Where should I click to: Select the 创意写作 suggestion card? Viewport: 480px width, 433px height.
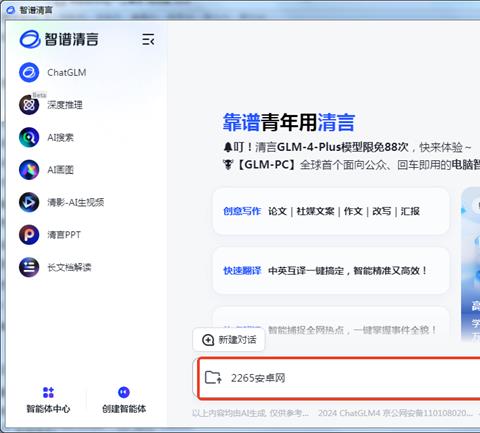[x=331, y=211]
